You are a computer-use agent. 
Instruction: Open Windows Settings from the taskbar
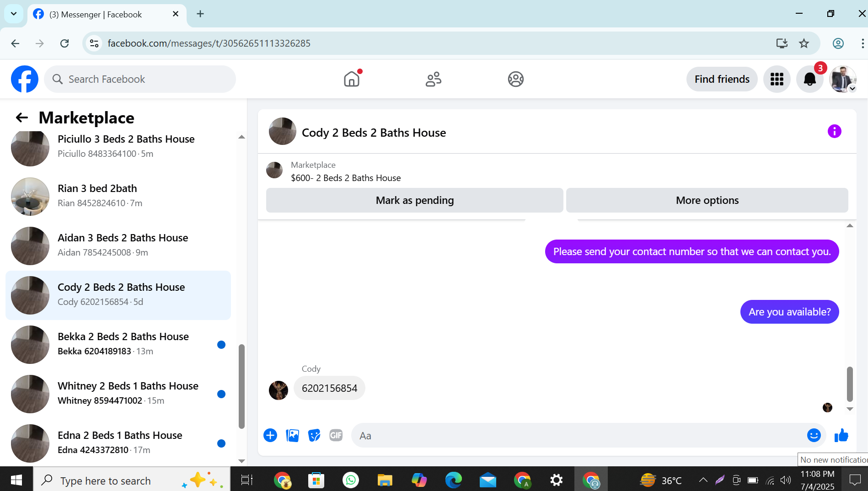557,480
